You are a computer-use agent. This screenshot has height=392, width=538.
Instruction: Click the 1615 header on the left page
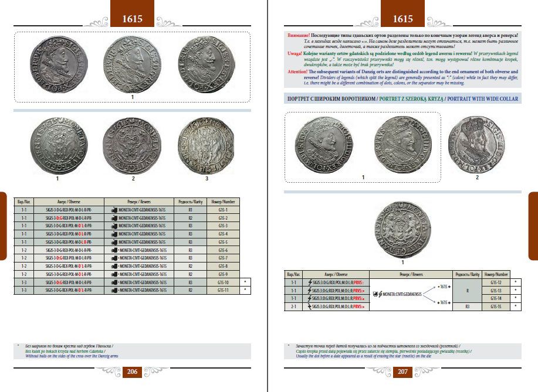pos(132,19)
